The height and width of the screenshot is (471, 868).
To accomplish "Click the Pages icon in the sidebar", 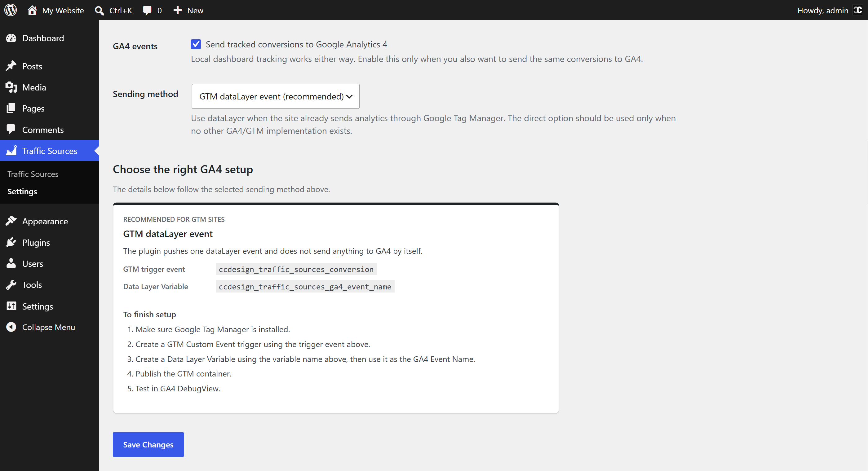I will pyautogui.click(x=11, y=108).
